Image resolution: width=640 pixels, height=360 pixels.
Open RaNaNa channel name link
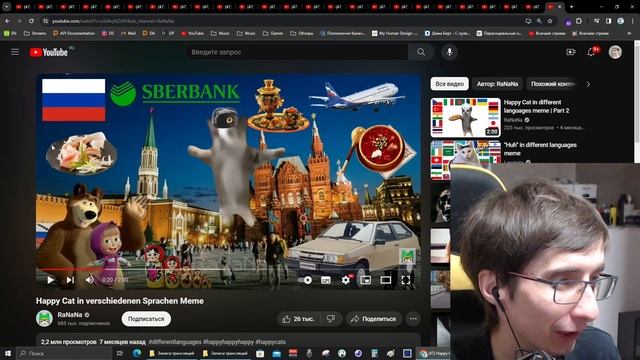pyautogui.click(x=70, y=315)
